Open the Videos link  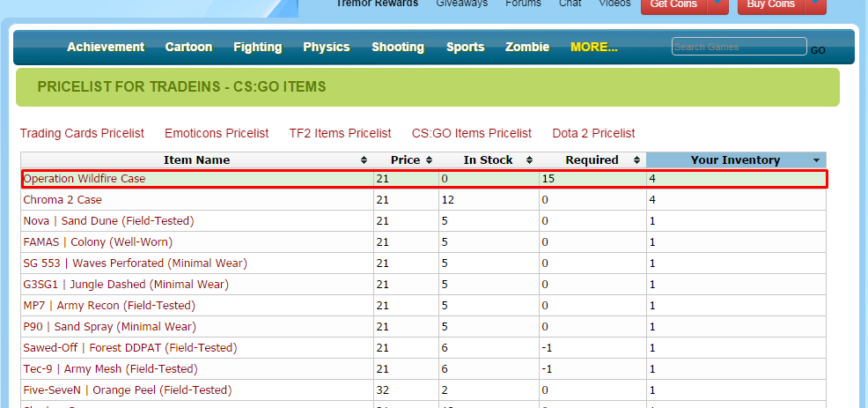pyautogui.click(x=614, y=4)
